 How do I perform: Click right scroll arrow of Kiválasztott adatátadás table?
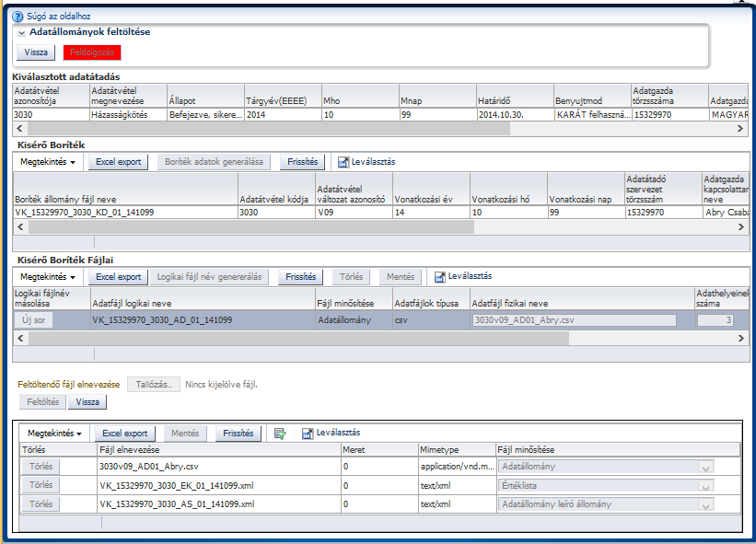(740, 129)
